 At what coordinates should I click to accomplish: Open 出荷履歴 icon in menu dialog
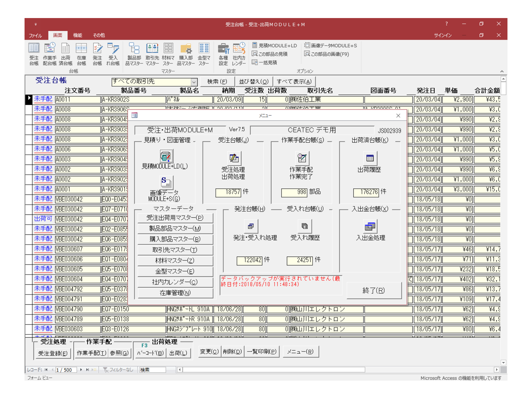369,158
